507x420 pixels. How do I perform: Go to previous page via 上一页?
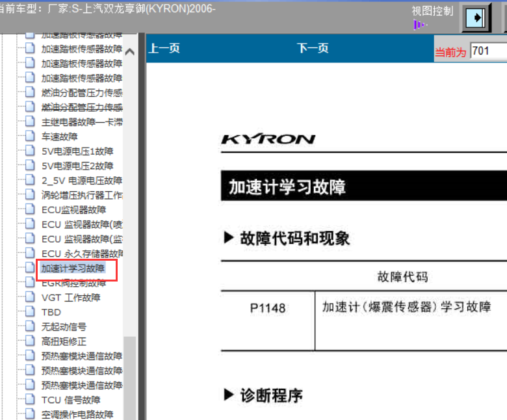tap(164, 49)
